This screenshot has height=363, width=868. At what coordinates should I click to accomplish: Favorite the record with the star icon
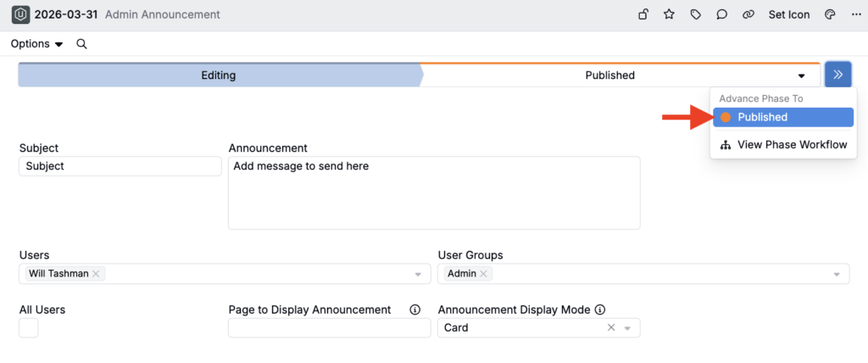pos(670,15)
